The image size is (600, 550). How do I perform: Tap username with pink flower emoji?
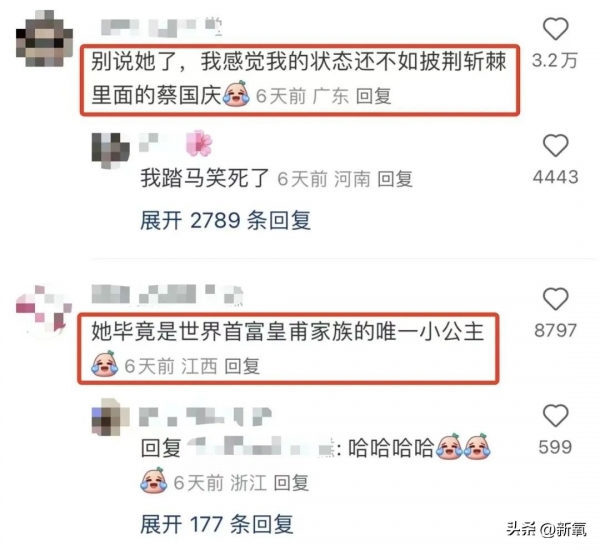coord(175,143)
